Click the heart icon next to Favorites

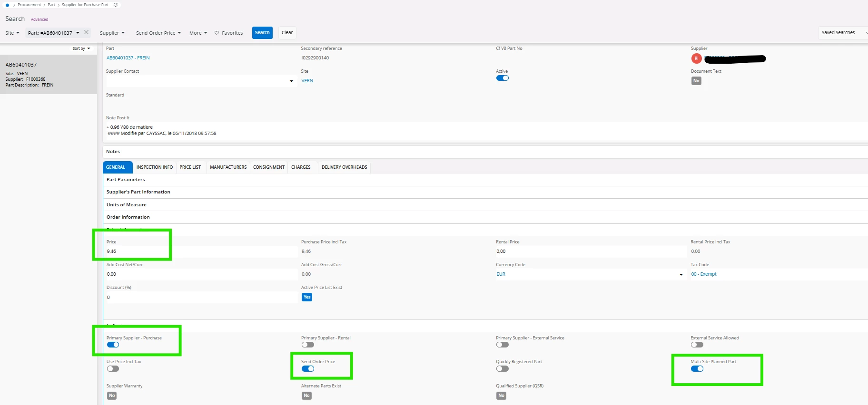click(x=217, y=33)
